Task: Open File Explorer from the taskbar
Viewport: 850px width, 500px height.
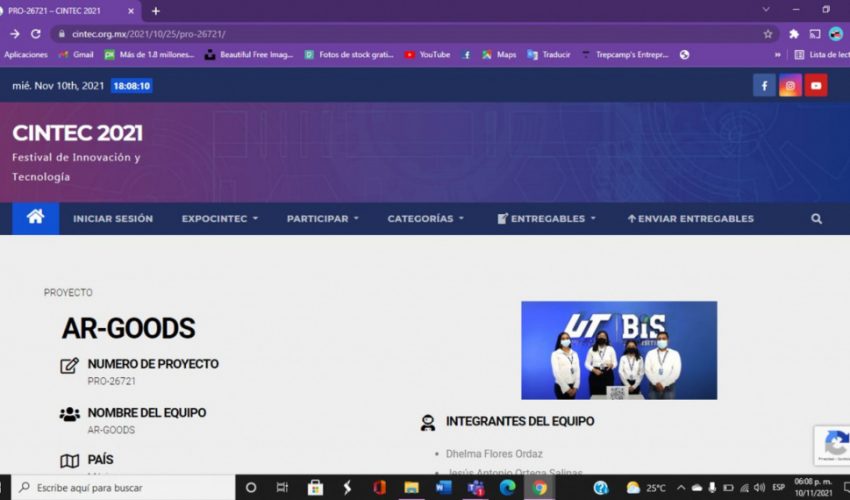Action: tap(411, 488)
